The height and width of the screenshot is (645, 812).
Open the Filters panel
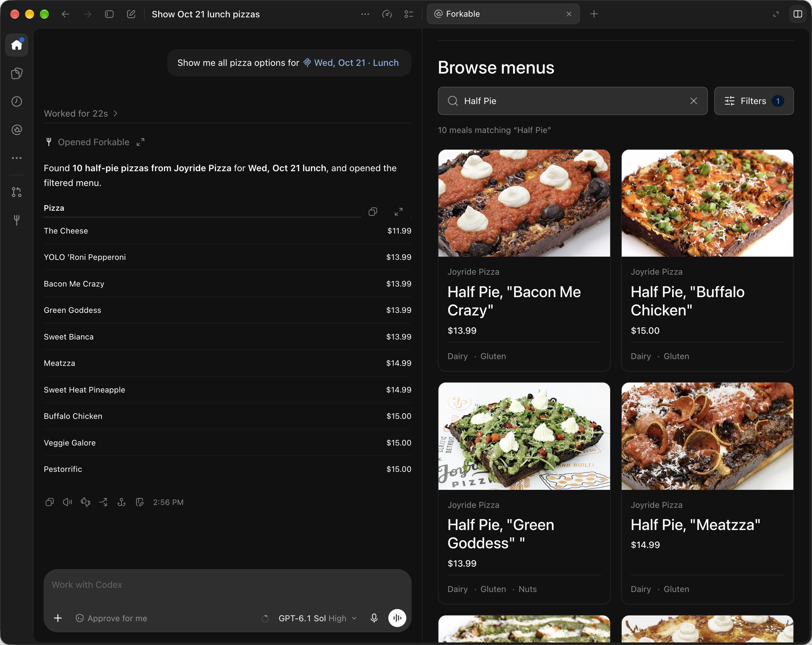(x=753, y=101)
